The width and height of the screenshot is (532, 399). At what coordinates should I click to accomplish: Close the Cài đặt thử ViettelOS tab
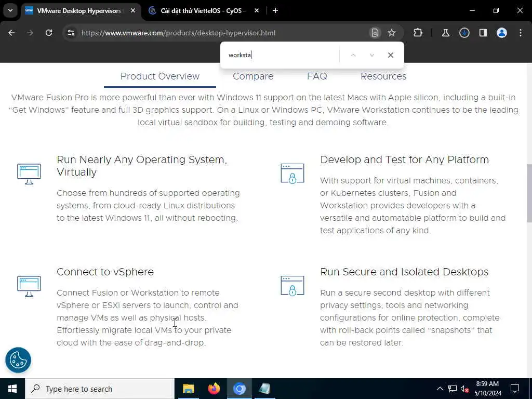257,10
